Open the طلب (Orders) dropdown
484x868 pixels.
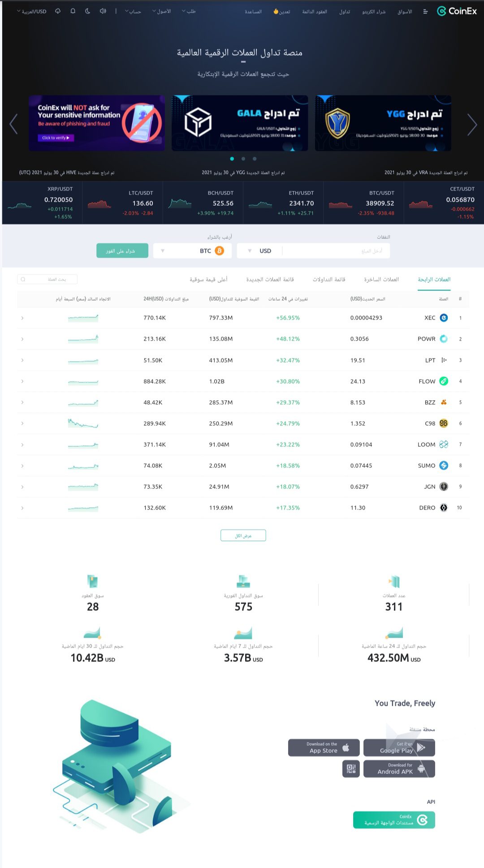click(x=189, y=12)
